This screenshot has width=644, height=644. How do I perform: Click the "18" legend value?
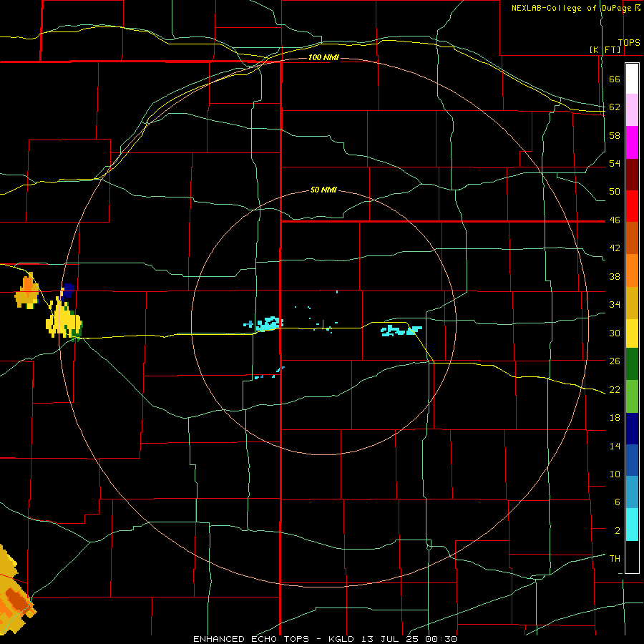pyautogui.click(x=615, y=418)
